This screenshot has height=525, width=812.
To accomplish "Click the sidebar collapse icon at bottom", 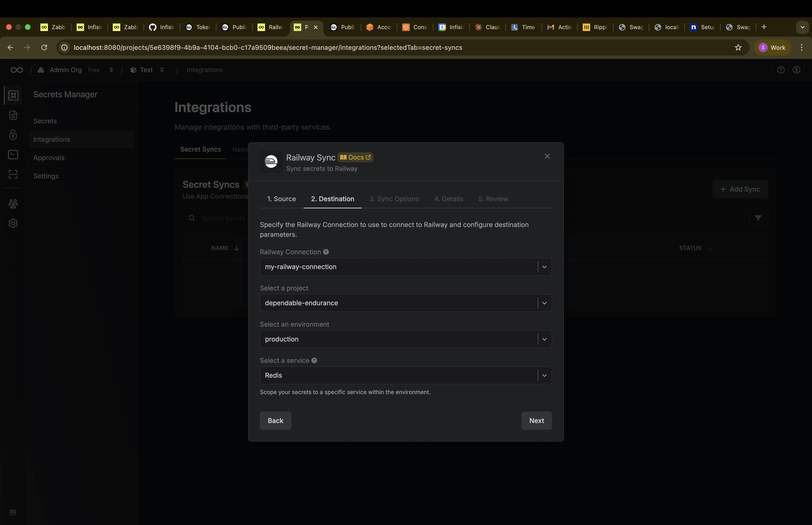I will (x=13, y=512).
